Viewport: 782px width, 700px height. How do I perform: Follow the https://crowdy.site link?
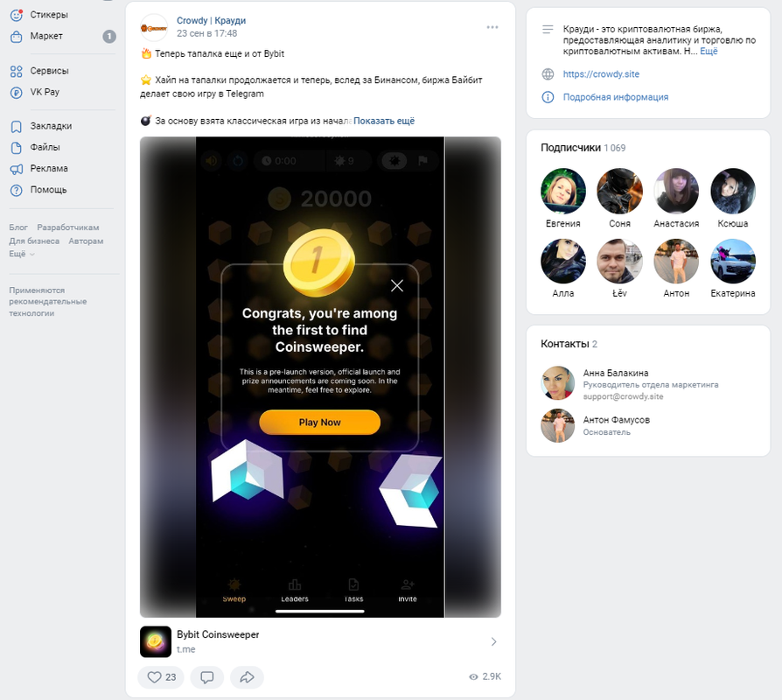coord(601,73)
